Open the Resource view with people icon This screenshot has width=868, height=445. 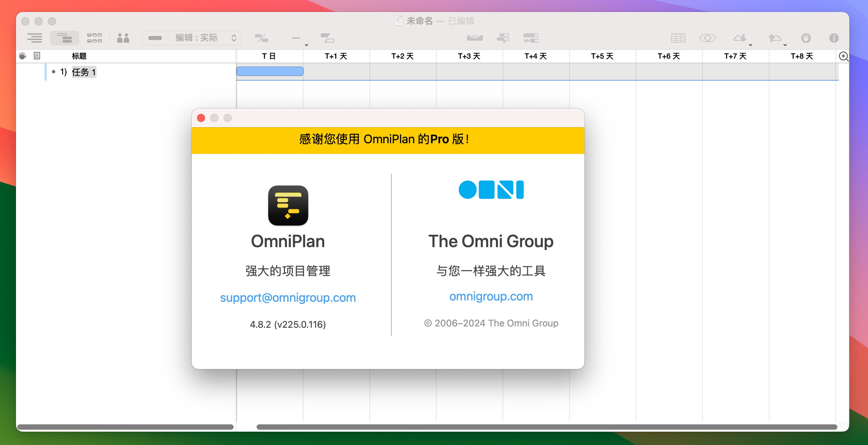click(x=123, y=38)
